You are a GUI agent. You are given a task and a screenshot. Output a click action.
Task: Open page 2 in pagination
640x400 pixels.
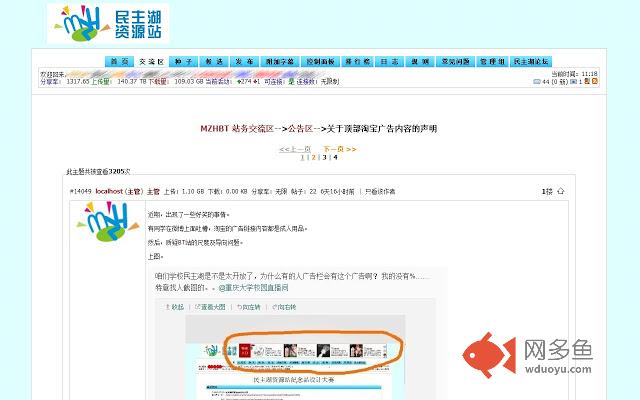[x=313, y=157]
